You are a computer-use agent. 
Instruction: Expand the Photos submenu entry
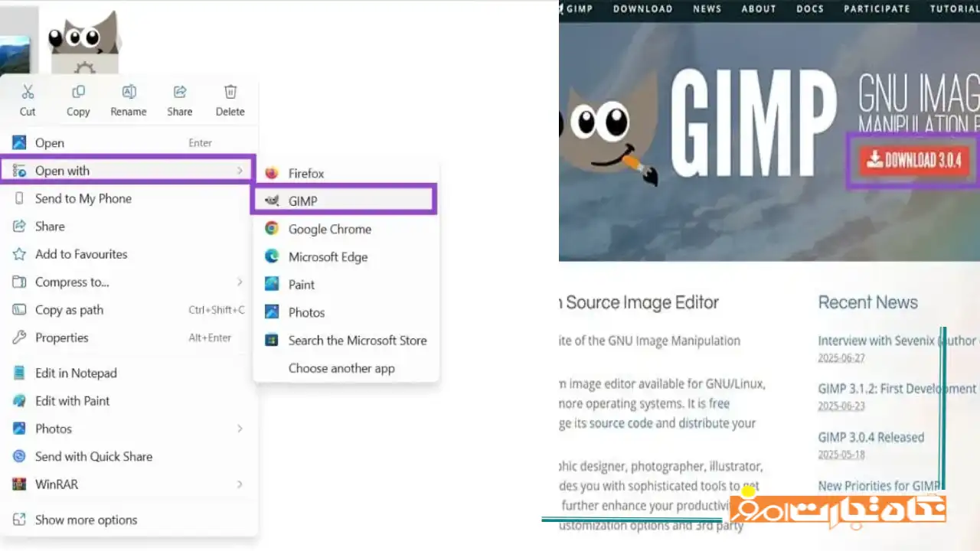click(x=240, y=429)
